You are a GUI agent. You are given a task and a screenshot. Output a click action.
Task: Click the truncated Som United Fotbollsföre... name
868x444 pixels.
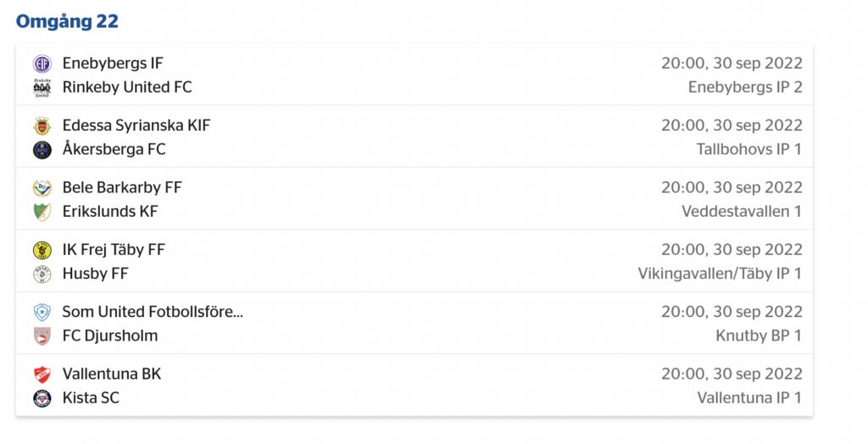153,312
